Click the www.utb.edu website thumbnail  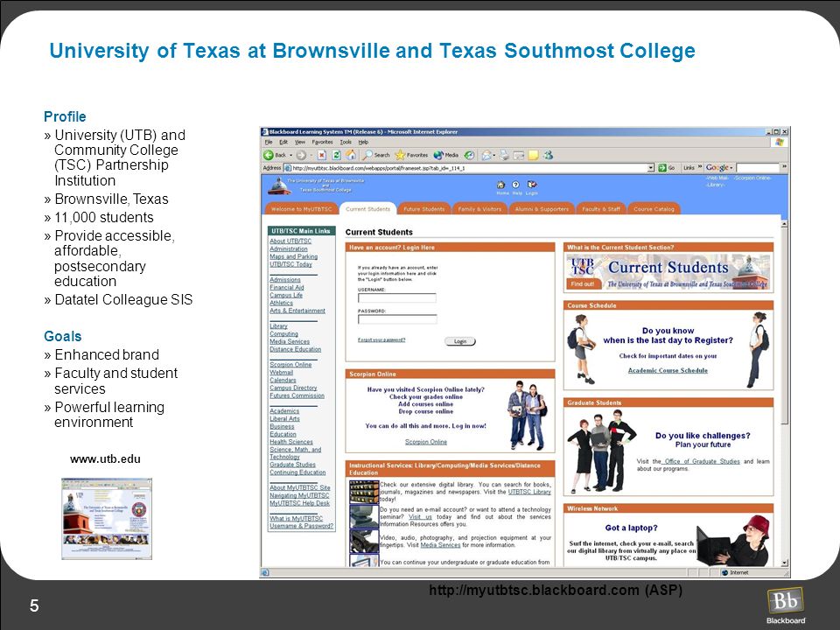tap(107, 519)
